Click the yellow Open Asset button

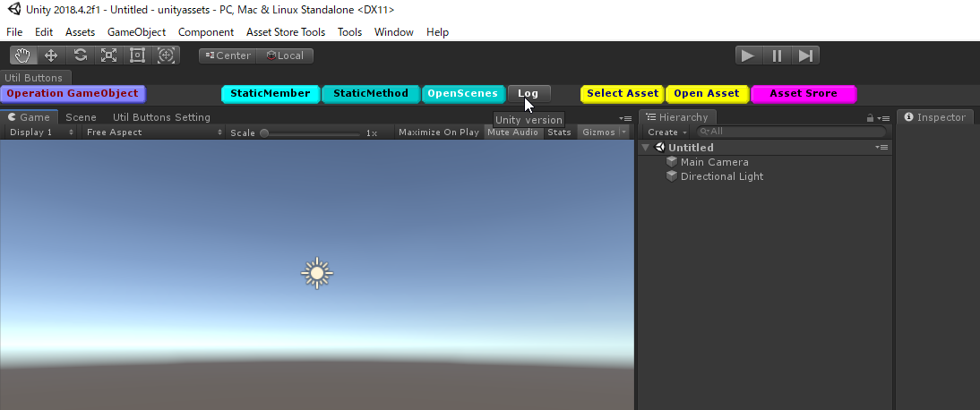(707, 94)
